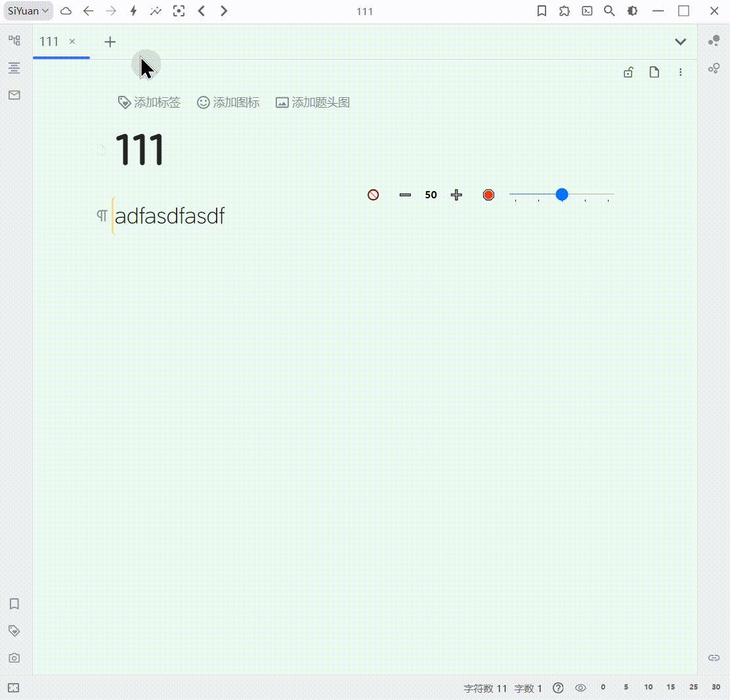Toggle the document read-only lock
Viewport: 730px width, 700px height.
click(628, 72)
